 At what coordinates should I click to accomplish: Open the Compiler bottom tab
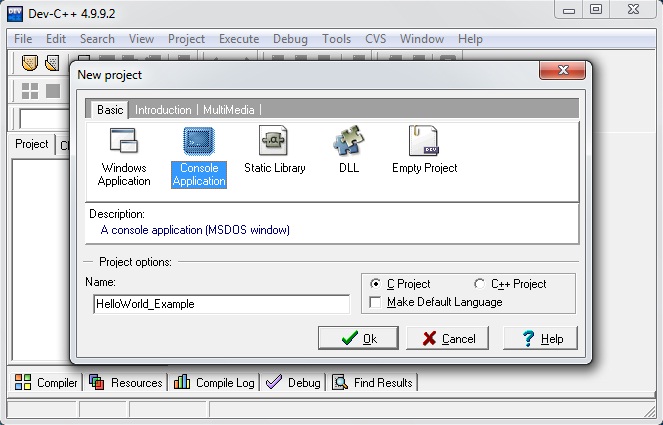coord(46,383)
